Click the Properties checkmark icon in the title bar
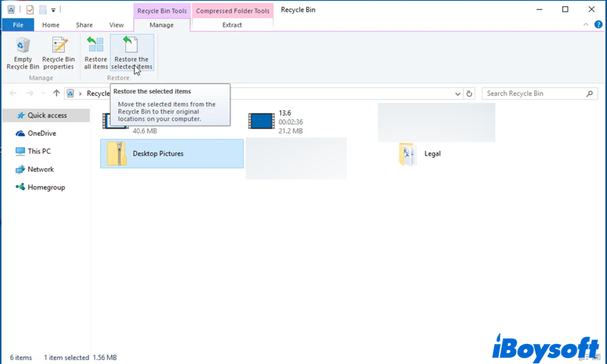Image resolution: width=607 pixels, height=364 pixels. pyautogui.click(x=30, y=10)
